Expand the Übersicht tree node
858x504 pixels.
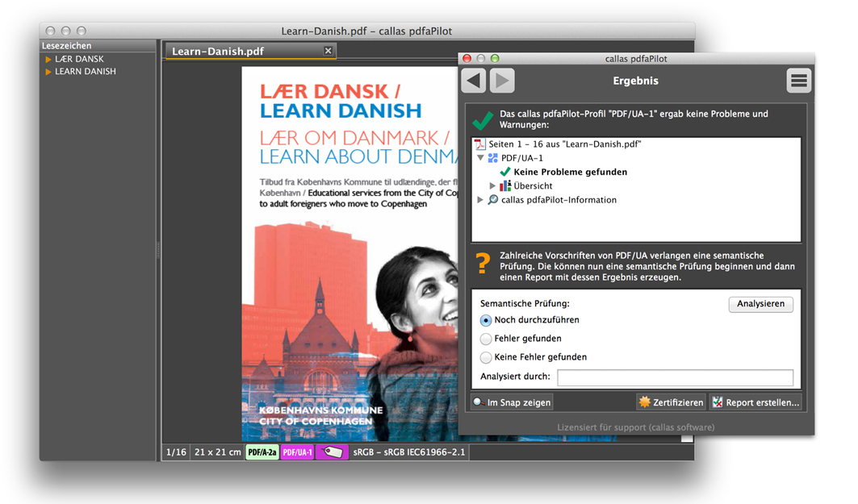[493, 186]
